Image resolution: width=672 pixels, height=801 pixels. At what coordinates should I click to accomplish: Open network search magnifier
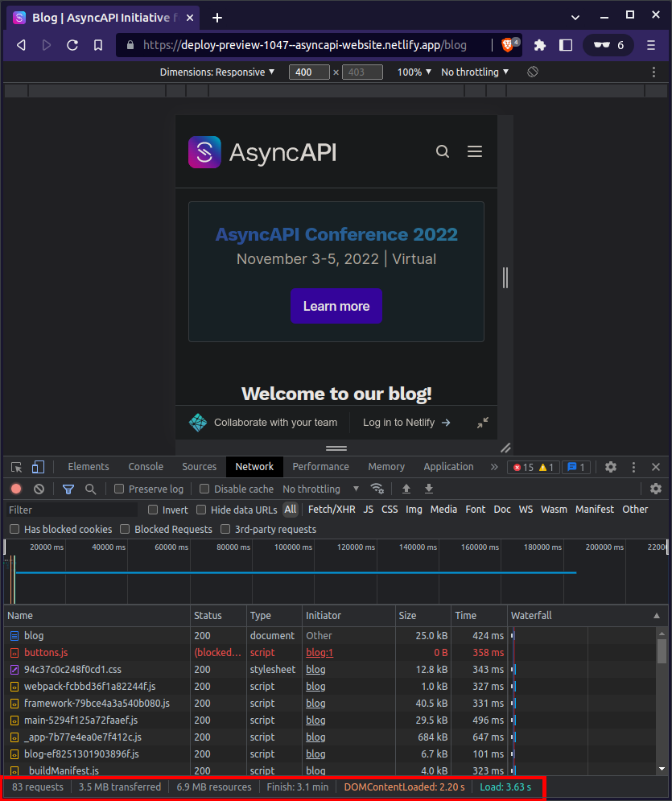point(90,489)
